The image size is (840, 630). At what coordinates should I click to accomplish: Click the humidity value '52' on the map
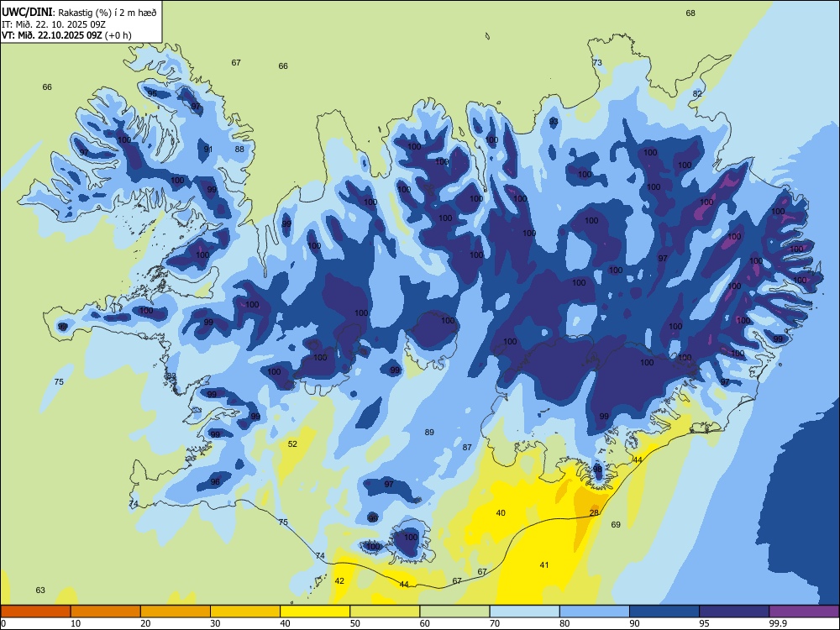point(292,444)
